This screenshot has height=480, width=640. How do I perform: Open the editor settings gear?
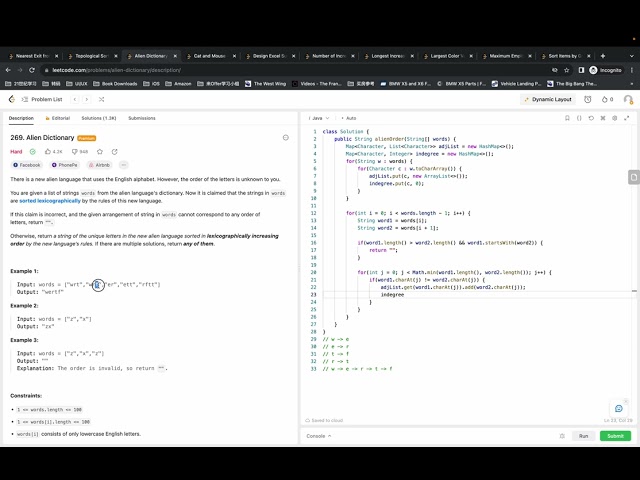[614, 118]
